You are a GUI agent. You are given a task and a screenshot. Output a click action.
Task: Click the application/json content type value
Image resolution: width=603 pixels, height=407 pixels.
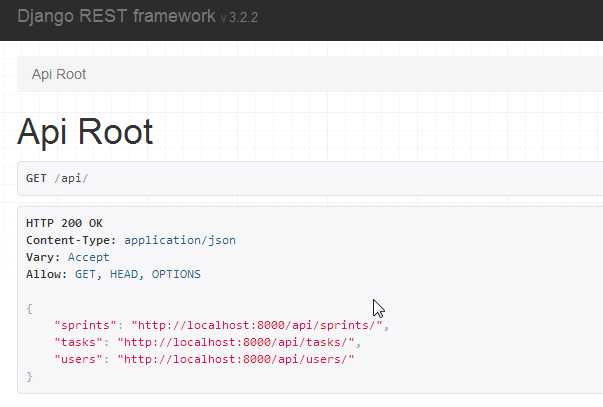point(180,240)
